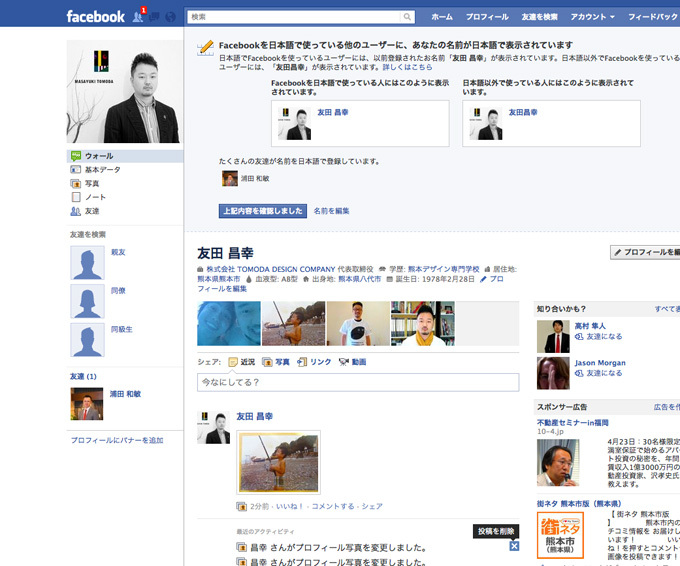
Task: Click the Facebook logo
Action: coord(95,16)
